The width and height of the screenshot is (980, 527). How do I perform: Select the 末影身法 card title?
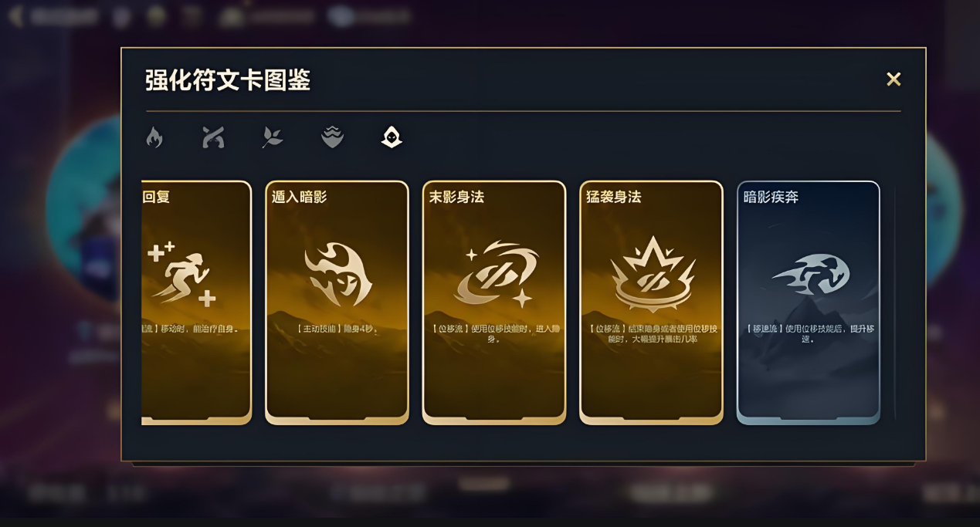click(456, 197)
